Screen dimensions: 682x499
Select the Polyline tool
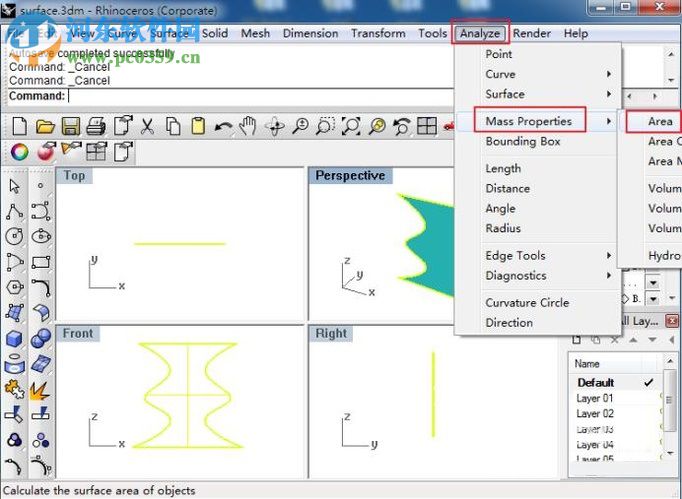pyautogui.click(x=15, y=212)
